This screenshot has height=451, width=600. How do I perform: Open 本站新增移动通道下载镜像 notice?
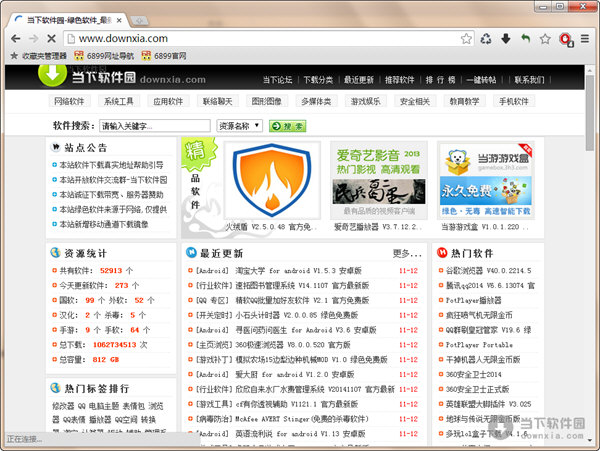click(x=104, y=224)
